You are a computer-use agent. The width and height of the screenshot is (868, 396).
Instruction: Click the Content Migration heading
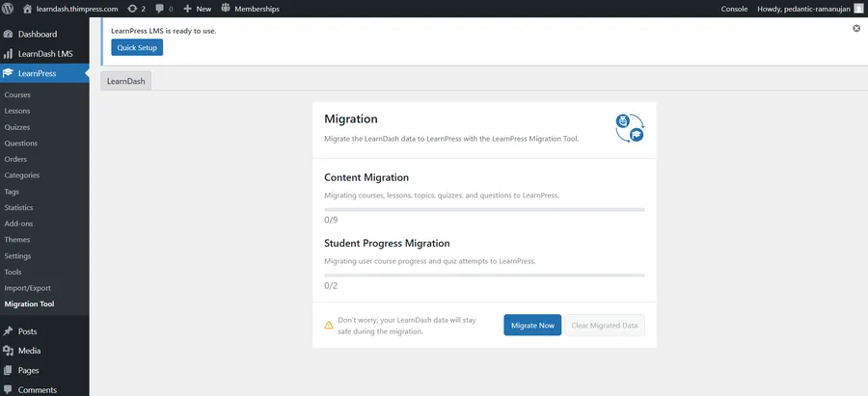[366, 177]
